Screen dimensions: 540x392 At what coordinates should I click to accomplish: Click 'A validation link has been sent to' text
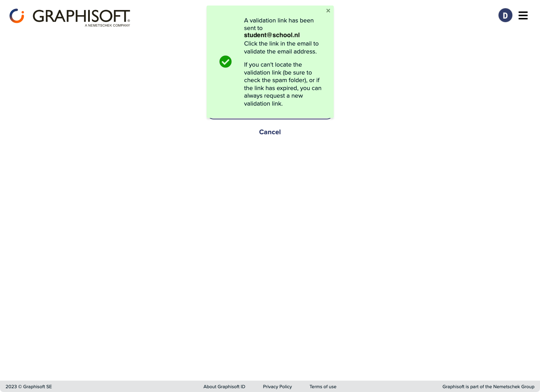click(279, 24)
